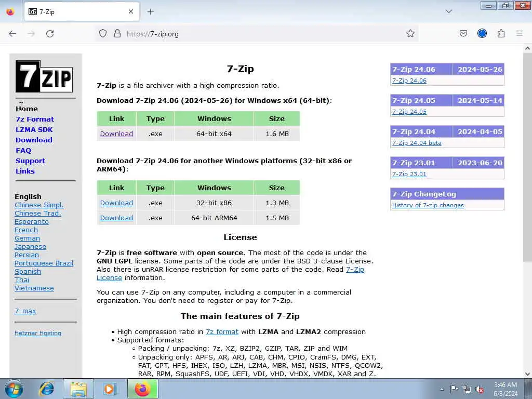Click the scrollbar up arrow
The image size is (532, 399).
click(x=527, y=48)
